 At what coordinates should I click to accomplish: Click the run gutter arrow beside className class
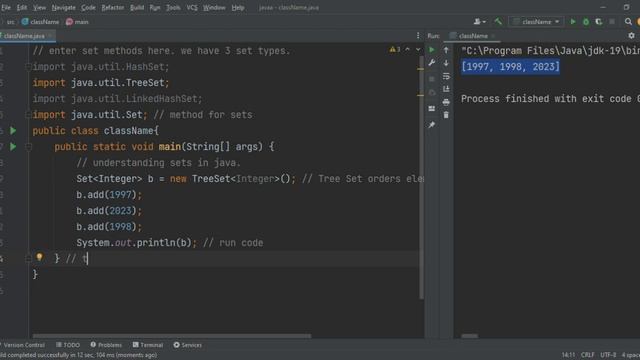point(13,131)
